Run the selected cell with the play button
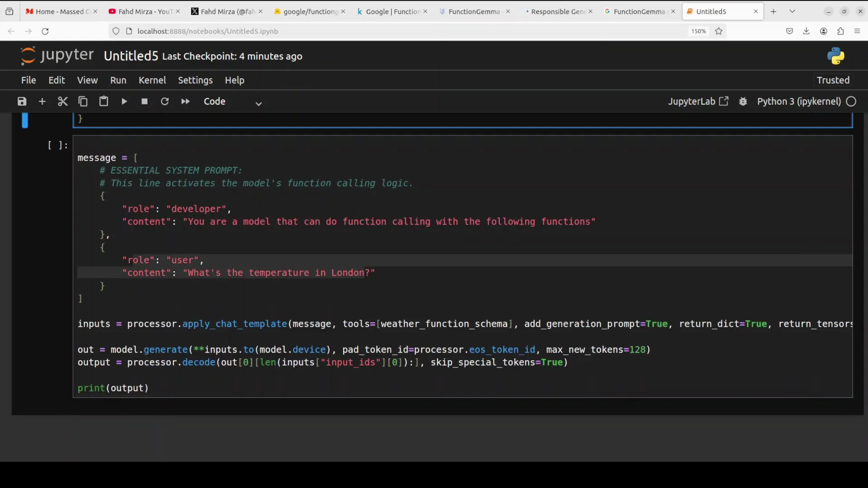 tap(124, 101)
